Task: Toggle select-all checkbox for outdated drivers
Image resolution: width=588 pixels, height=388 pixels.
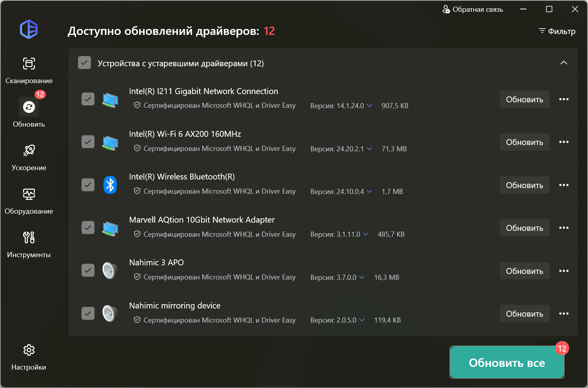Action: 84,63
